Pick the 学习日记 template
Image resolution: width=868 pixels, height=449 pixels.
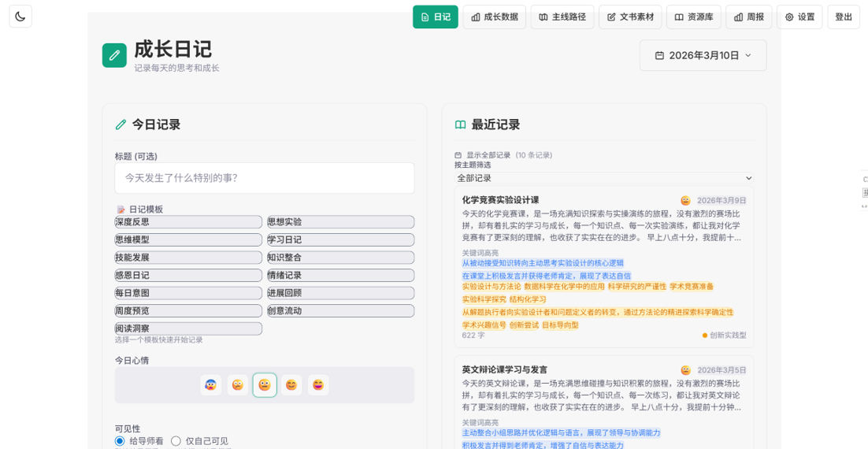340,239
